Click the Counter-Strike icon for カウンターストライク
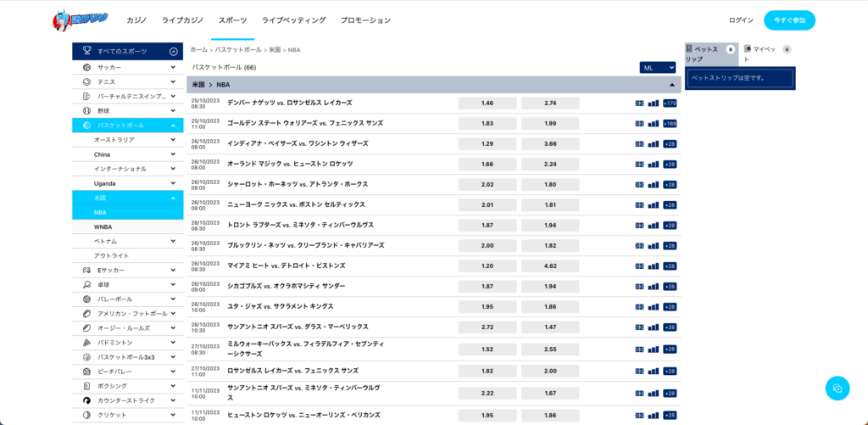This screenshot has height=425, width=868. [87, 400]
